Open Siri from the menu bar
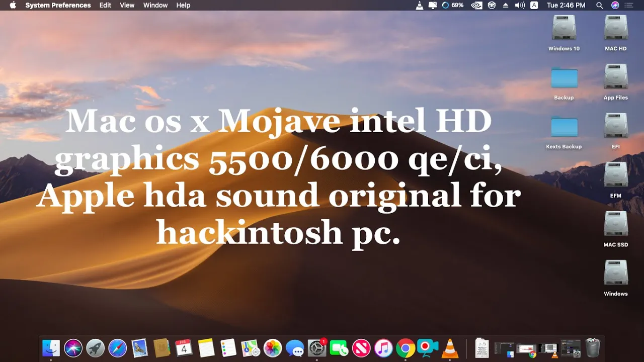 point(615,5)
